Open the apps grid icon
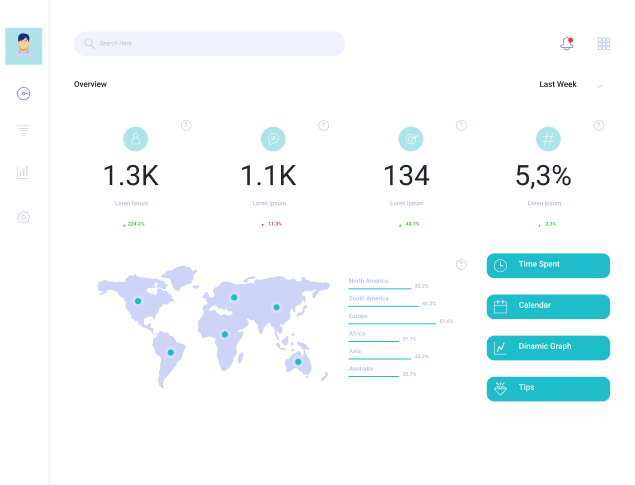The height and width of the screenshot is (485, 635). (x=603, y=43)
